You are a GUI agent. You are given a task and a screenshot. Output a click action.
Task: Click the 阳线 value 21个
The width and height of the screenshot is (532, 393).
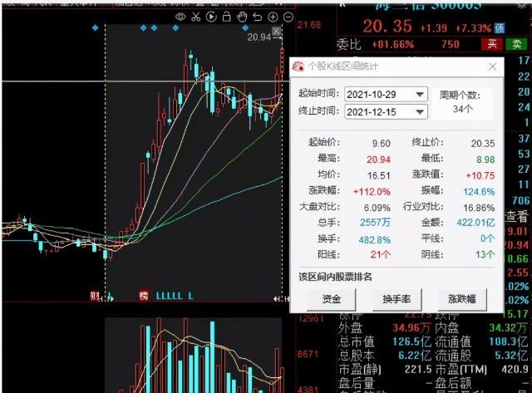(x=381, y=254)
